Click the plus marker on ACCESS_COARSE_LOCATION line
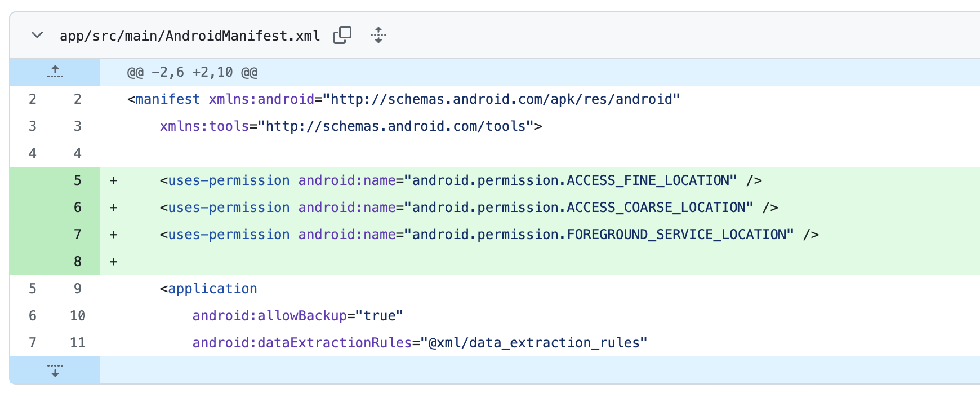This screenshot has height=397, width=980. tap(114, 208)
